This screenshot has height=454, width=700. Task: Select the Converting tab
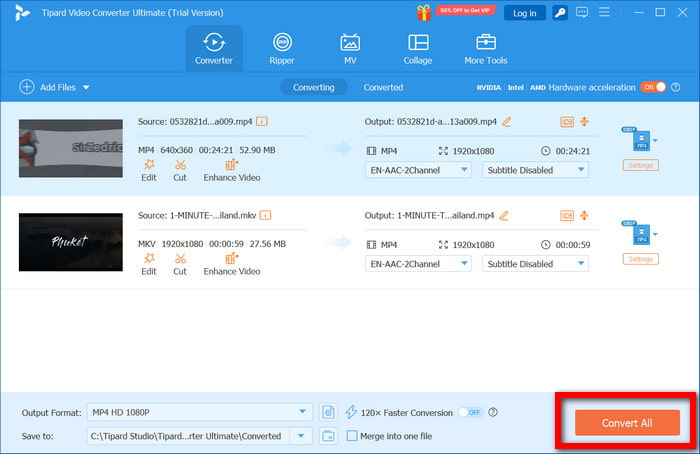(314, 87)
